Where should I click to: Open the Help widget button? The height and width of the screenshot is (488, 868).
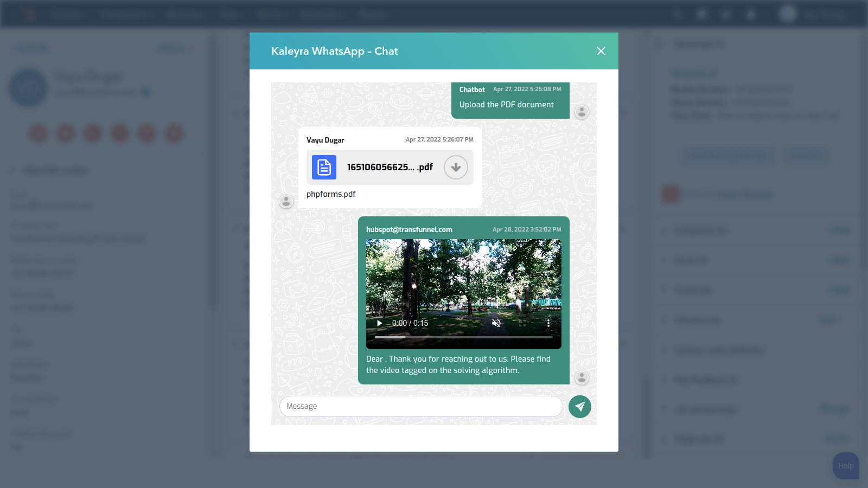point(846,466)
